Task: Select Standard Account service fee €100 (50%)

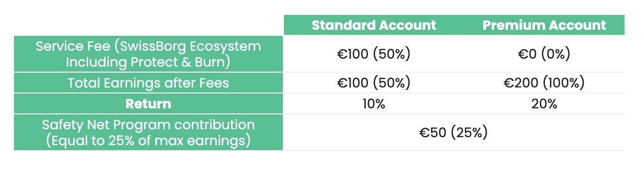Action: click(374, 54)
